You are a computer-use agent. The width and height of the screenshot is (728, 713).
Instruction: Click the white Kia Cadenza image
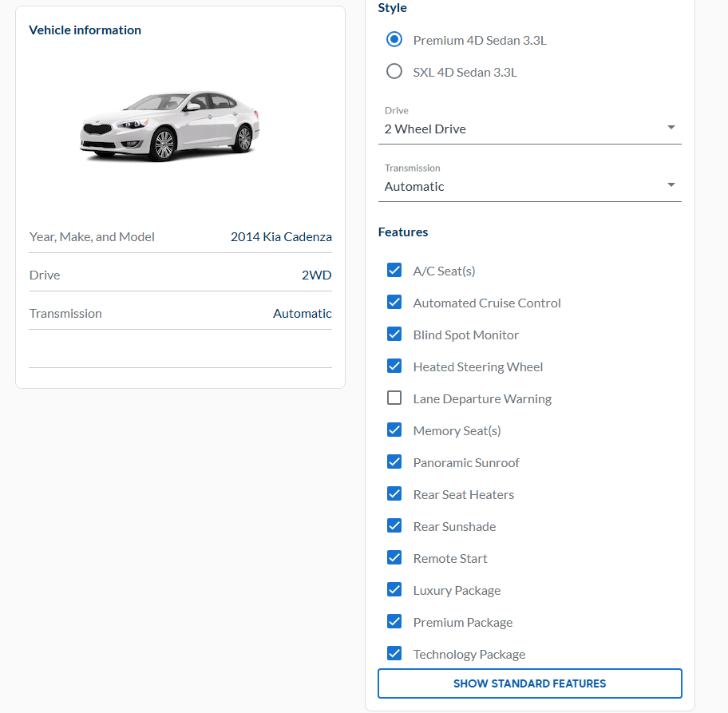point(170,125)
